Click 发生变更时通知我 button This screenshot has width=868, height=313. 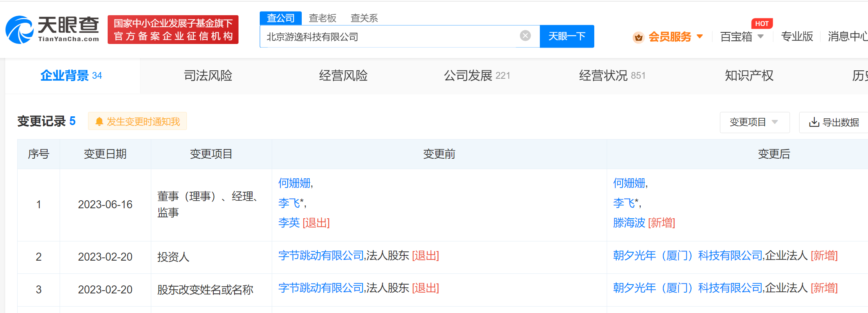coord(137,121)
